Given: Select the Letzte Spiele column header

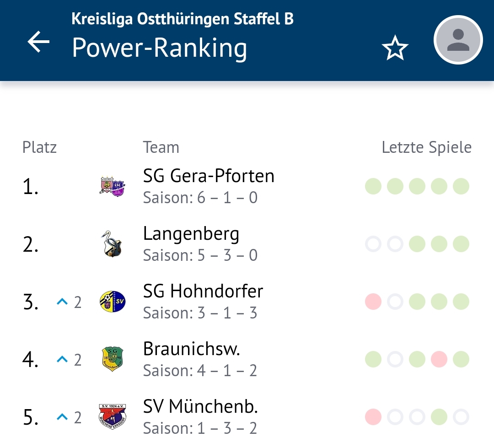Looking at the screenshot, I should (427, 147).
